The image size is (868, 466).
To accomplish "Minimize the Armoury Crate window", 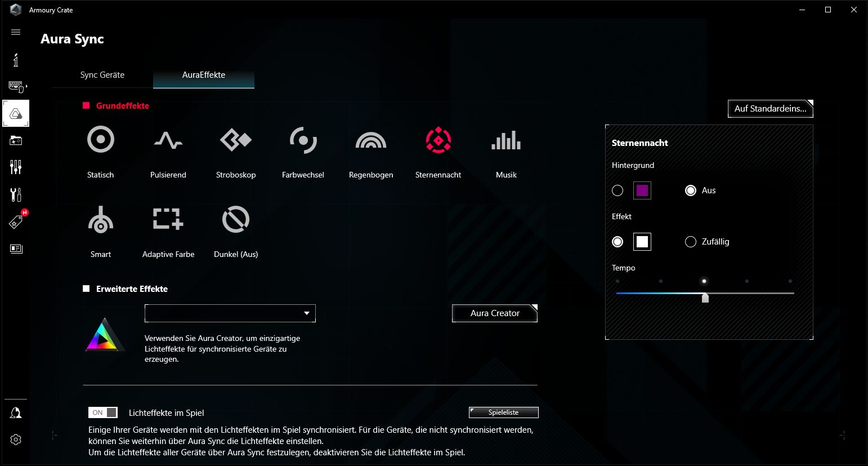I will (x=802, y=10).
